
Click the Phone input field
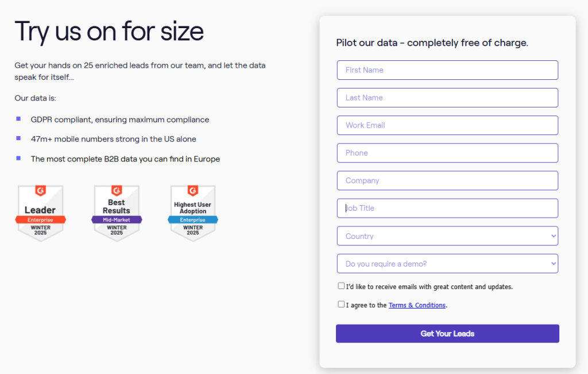[x=447, y=153]
